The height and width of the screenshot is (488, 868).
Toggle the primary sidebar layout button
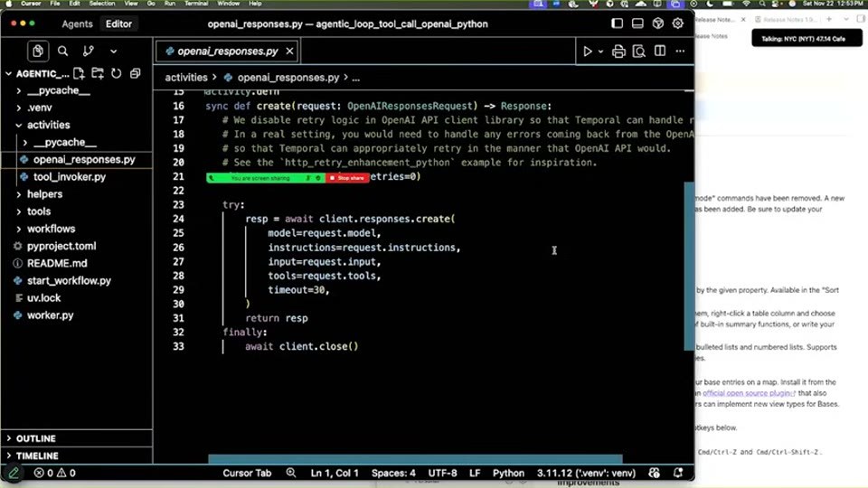(x=617, y=23)
